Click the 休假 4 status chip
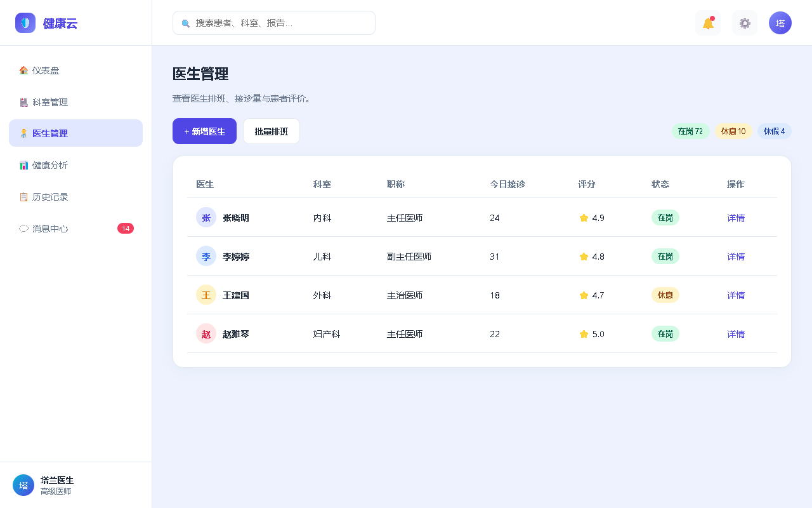 (775, 131)
